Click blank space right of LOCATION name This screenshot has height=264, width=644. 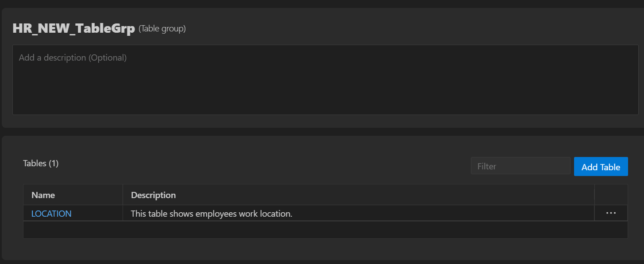pyautogui.click(x=97, y=214)
